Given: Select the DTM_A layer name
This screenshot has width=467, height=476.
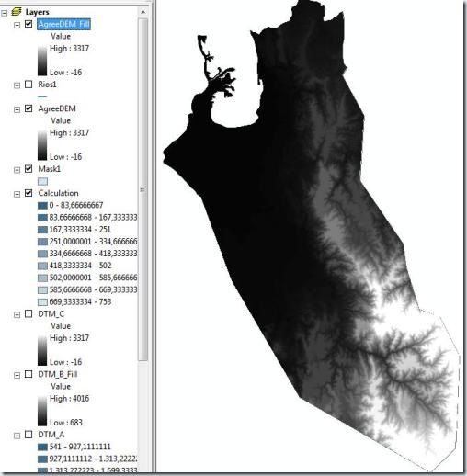Looking at the screenshot, I should (51, 435).
